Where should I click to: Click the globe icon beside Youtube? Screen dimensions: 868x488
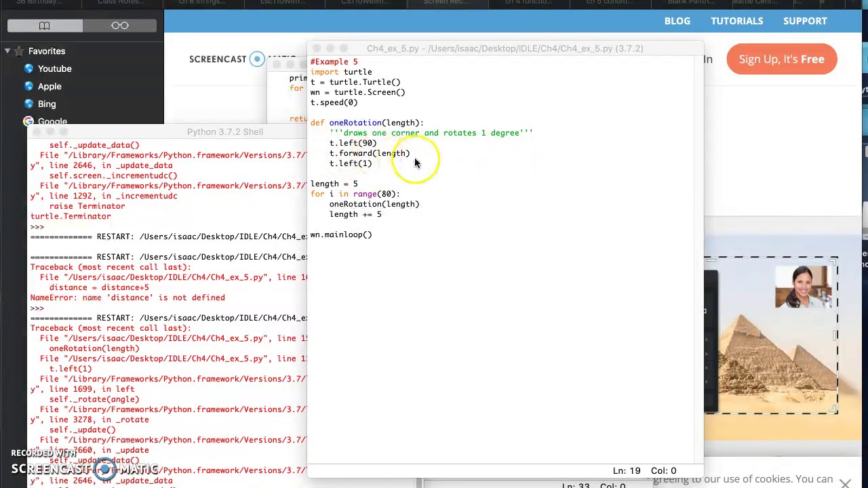(x=28, y=68)
